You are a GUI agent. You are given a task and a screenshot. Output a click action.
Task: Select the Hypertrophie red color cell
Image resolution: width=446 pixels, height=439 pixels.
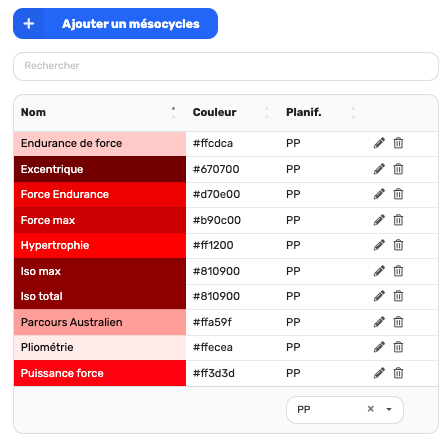(100, 245)
